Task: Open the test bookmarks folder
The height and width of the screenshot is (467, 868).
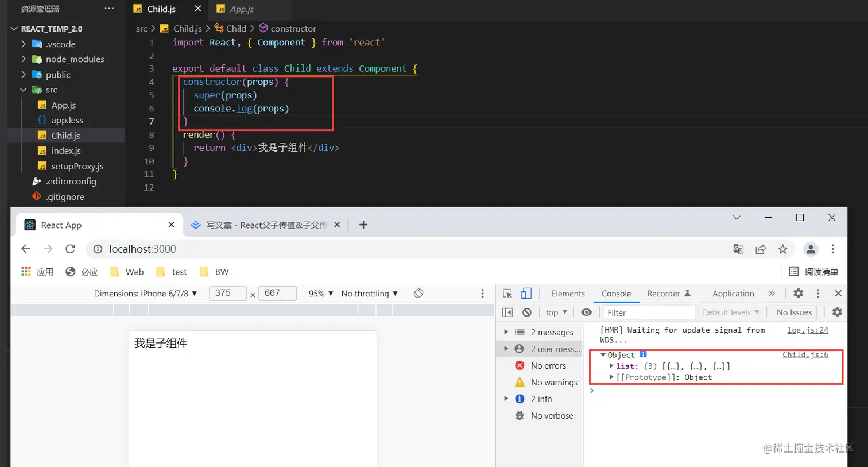Action: click(x=172, y=272)
